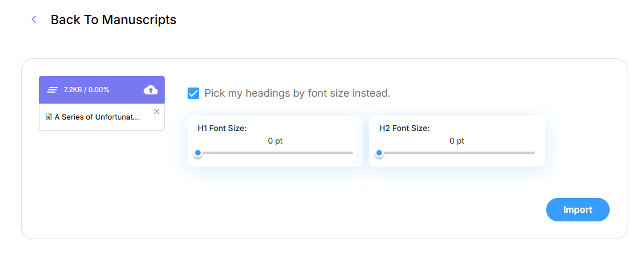Remove the uploaded file with the X

157,112
